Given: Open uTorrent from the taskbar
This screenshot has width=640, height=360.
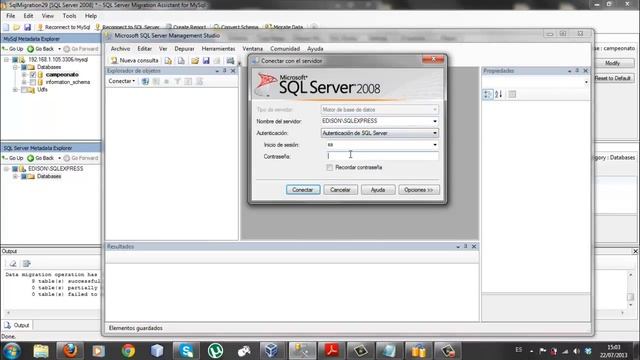Looking at the screenshot, I should point(215,351).
